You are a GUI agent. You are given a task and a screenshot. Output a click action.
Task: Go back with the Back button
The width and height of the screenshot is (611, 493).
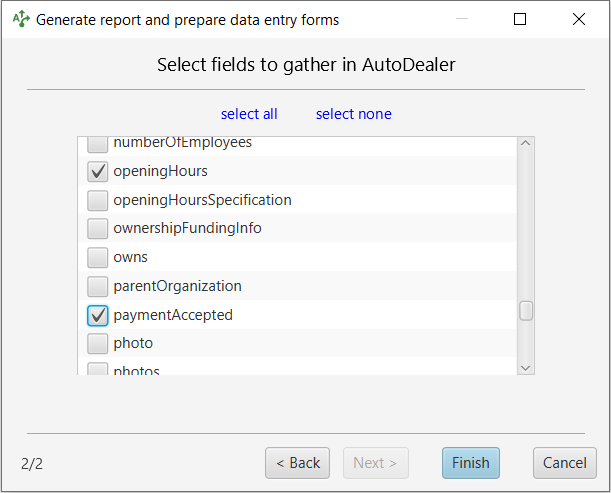coord(298,463)
